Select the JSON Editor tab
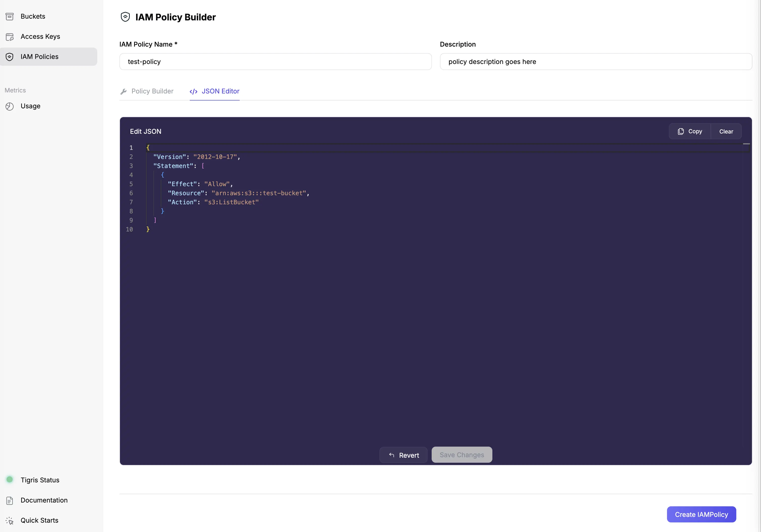 point(220,91)
